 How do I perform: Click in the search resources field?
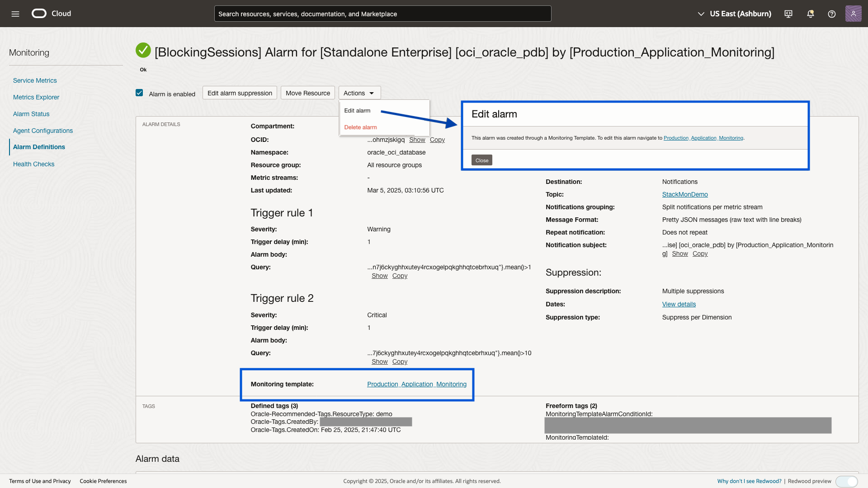(382, 14)
